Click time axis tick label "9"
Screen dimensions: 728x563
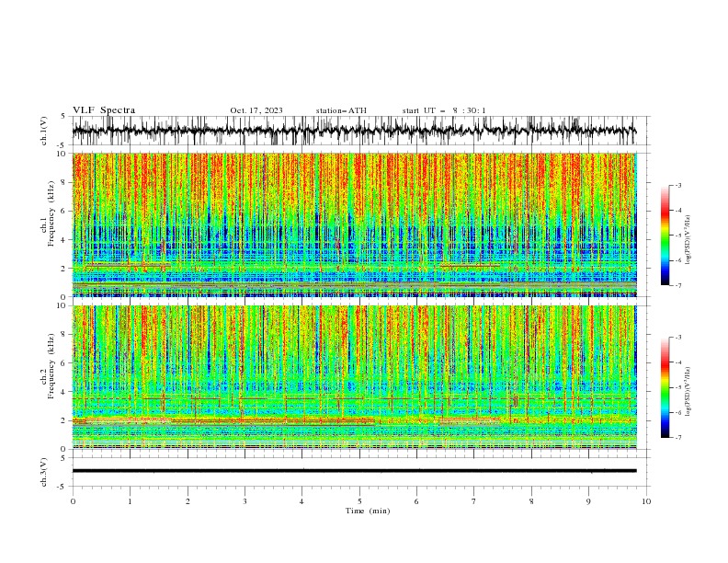pyautogui.click(x=588, y=501)
